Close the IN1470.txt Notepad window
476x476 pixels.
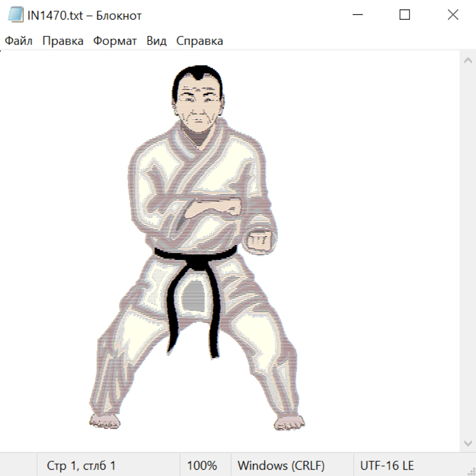[x=453, y=15]
